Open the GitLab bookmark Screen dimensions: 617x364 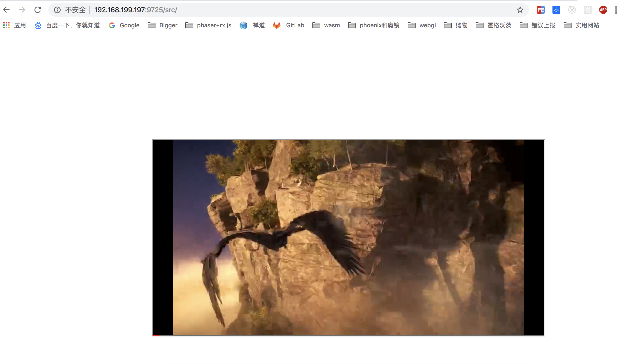pos(288,25)
